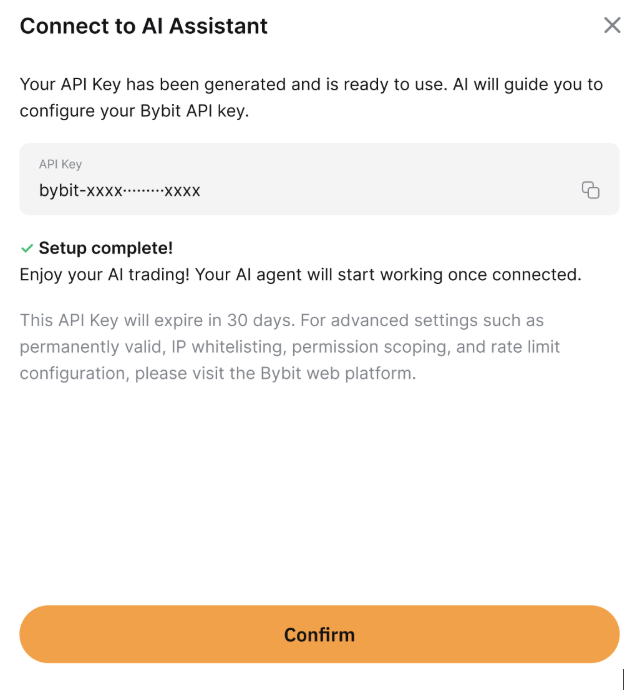The height and width of the screenshot is (690, 624).
Task: Copy the API key using the copy icon
Action: coord(591,190)
